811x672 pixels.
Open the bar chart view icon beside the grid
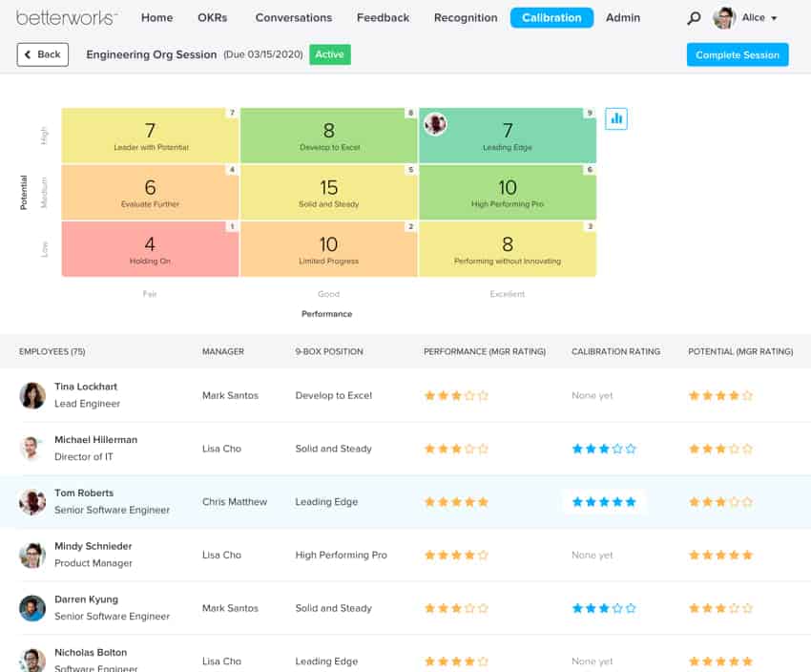(x=615, y=118)
